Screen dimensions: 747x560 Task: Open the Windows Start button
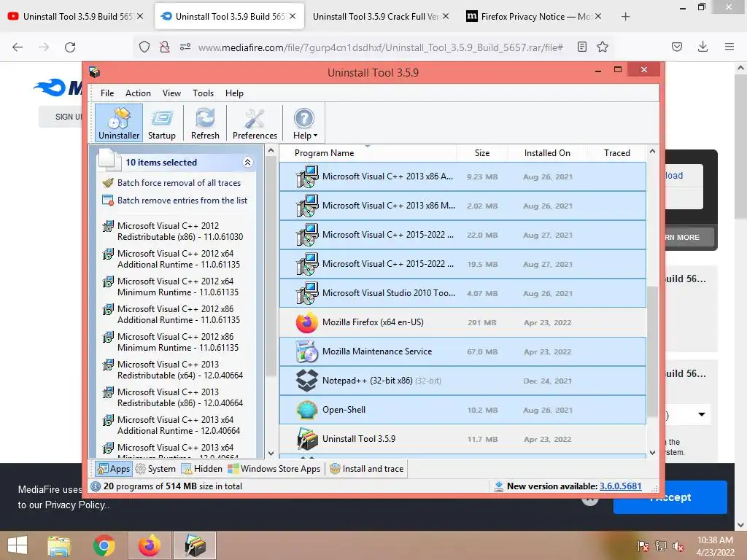click(x=18, y=545)
